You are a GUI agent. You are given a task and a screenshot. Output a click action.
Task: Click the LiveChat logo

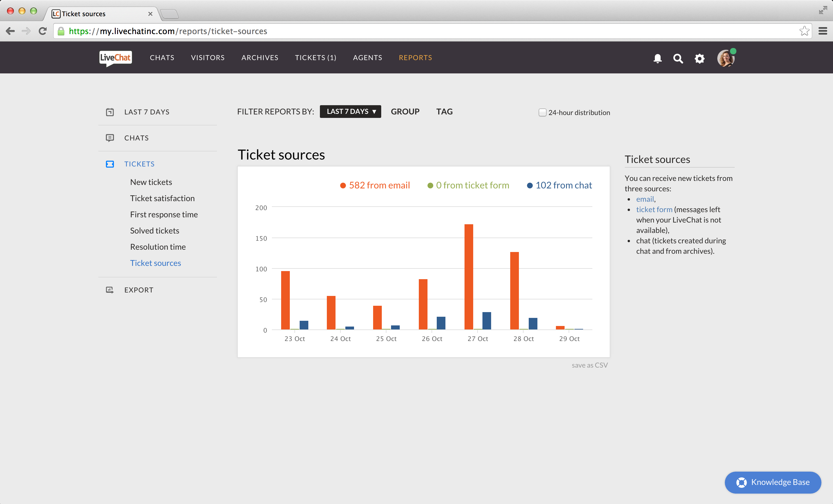(115, 58)
